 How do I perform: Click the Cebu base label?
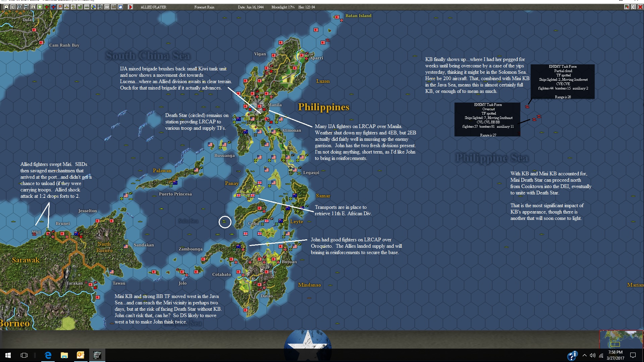tap(253, 223)
